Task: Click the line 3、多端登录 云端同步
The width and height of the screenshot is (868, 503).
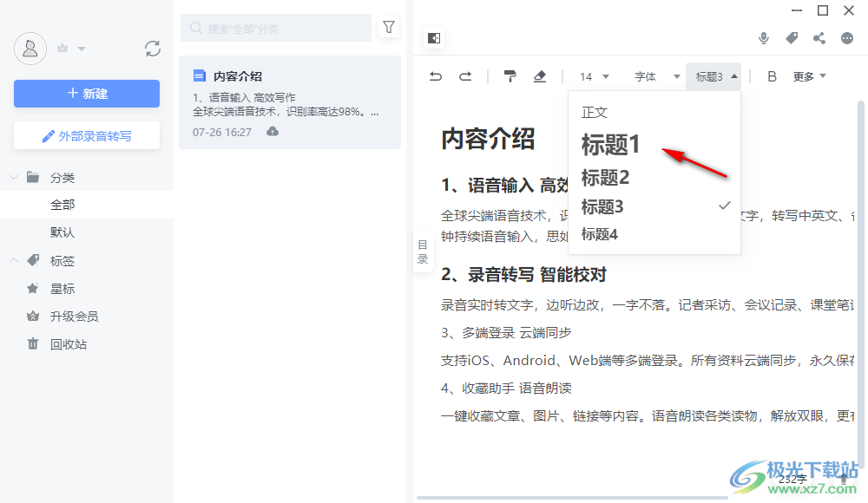Action: (x=506, y=332)
